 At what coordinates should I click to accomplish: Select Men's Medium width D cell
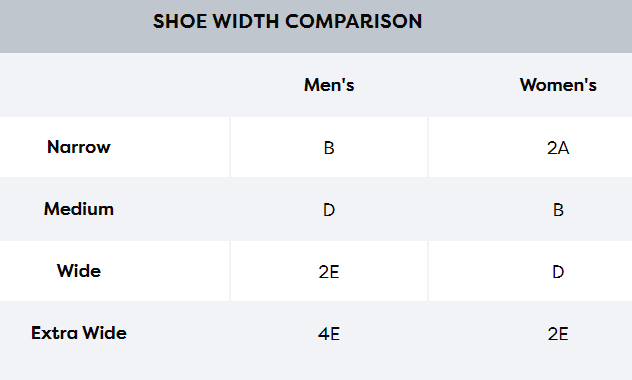(329, 209)
